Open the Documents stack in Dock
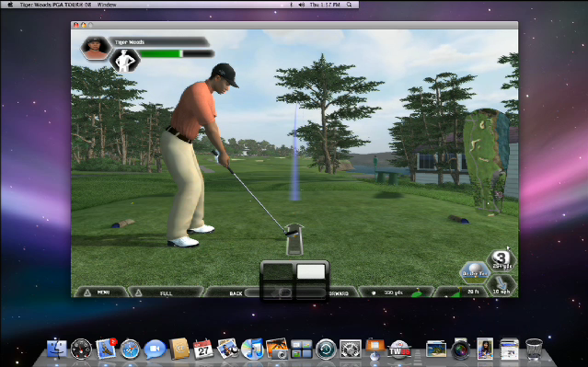The image size is (588, 367). point(509,349)
